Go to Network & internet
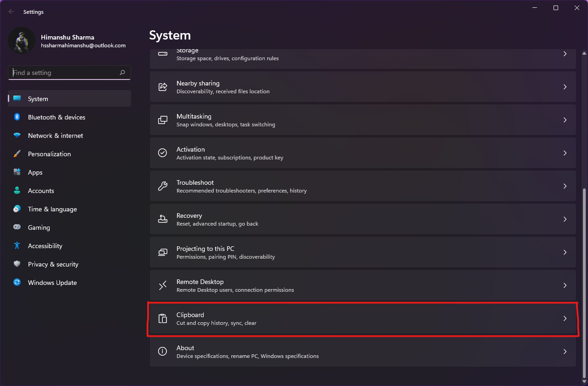The width and height of the screenshot is (588, 386). click(x=69, y=136)
